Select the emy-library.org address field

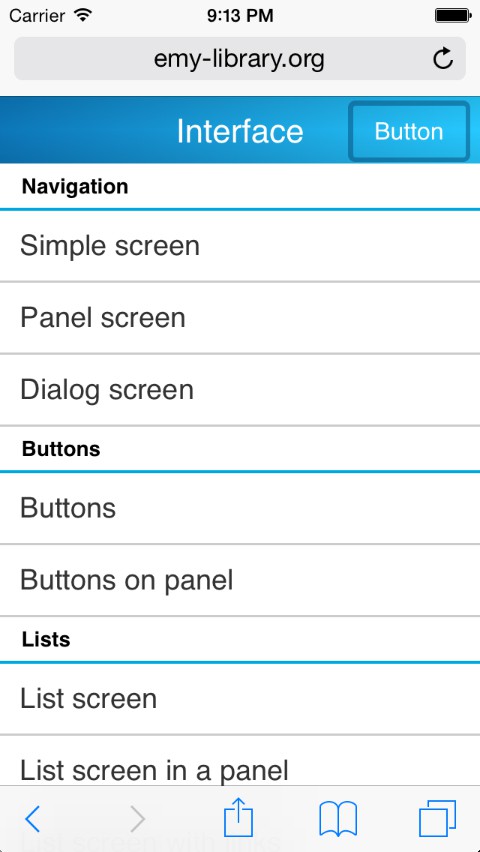240,59
